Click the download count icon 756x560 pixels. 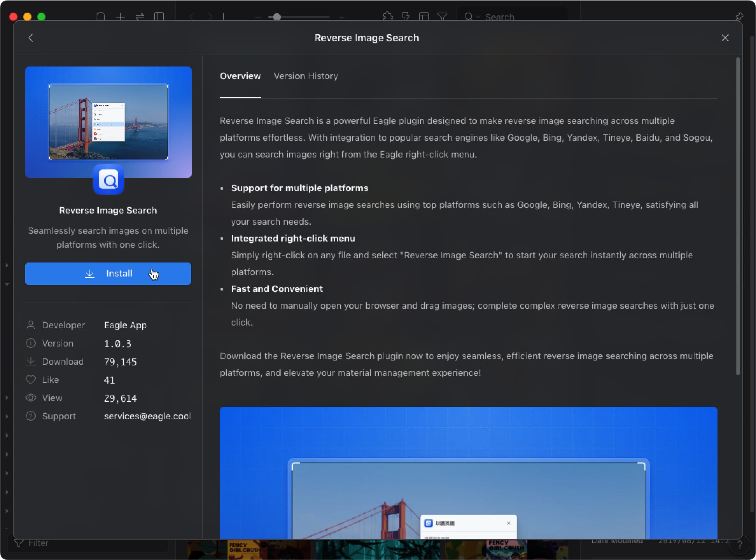pyautogui.click(x=30, y=361)
